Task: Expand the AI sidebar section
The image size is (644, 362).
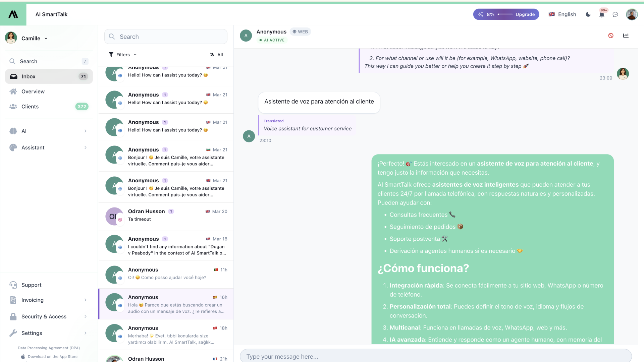Action: click(x=49, y=131)
